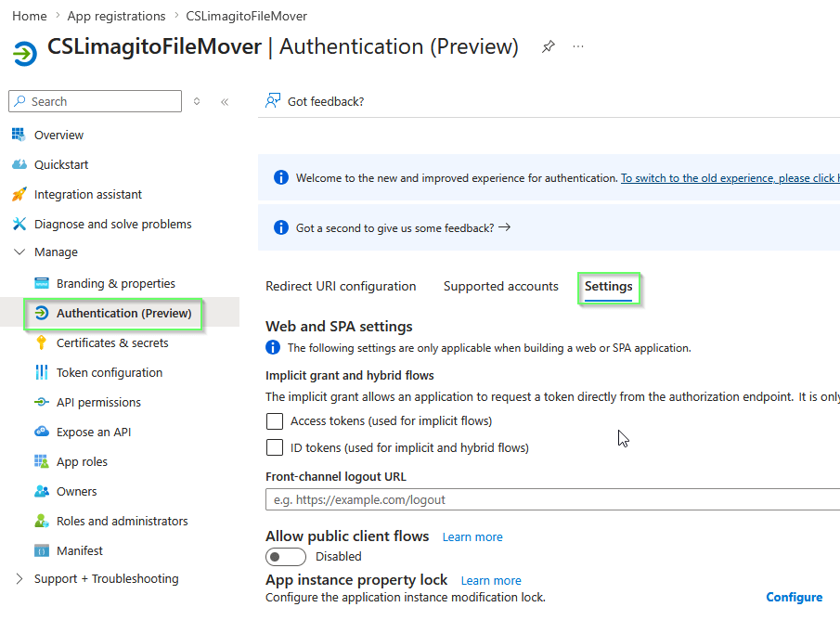Select Token configuration in sidebar

click(109, 372)
